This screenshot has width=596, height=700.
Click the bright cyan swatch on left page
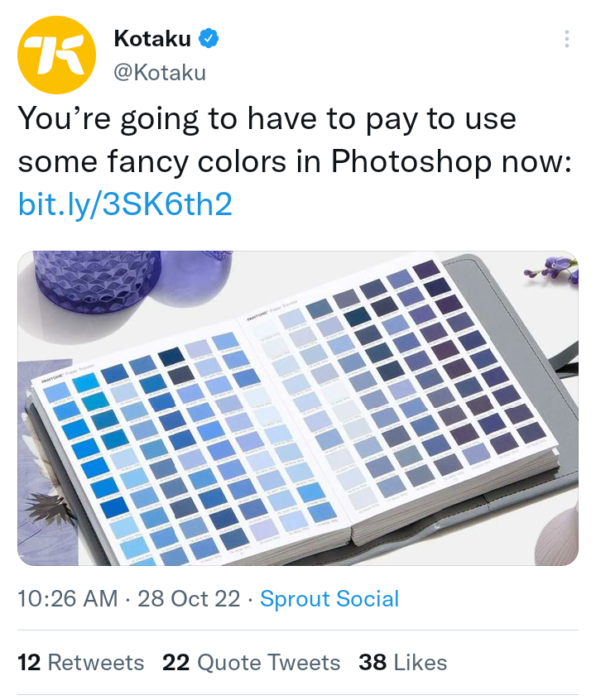[86, 383]
